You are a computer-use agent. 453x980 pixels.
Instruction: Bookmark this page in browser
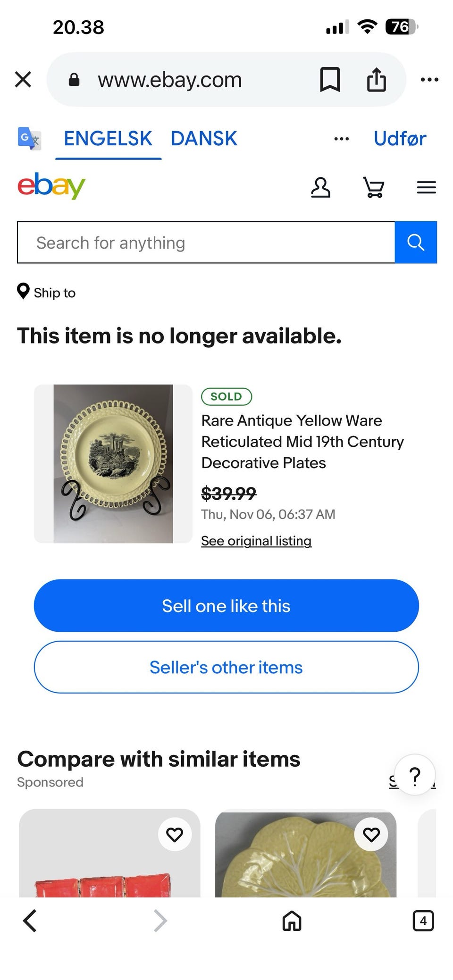(330, 79)
